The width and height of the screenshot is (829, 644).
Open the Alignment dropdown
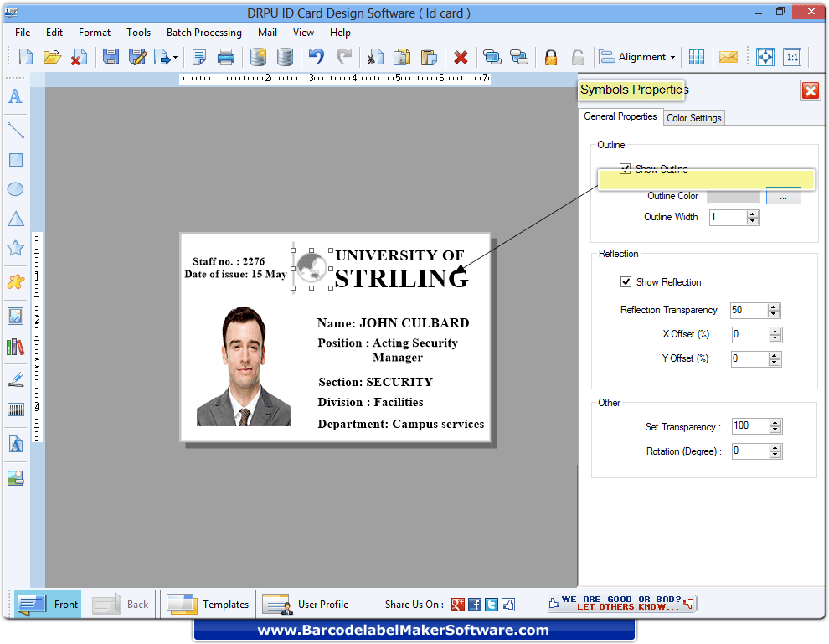tap(637, 57)
